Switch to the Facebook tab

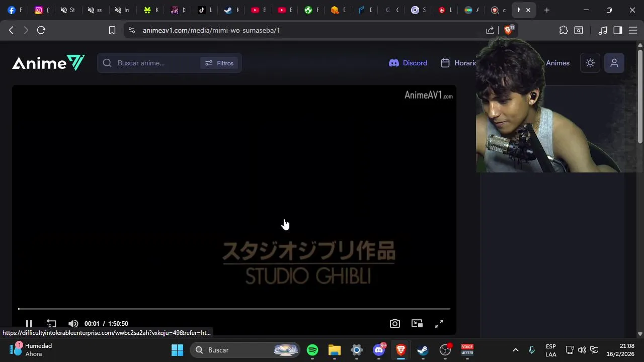(x=15, y=10)
